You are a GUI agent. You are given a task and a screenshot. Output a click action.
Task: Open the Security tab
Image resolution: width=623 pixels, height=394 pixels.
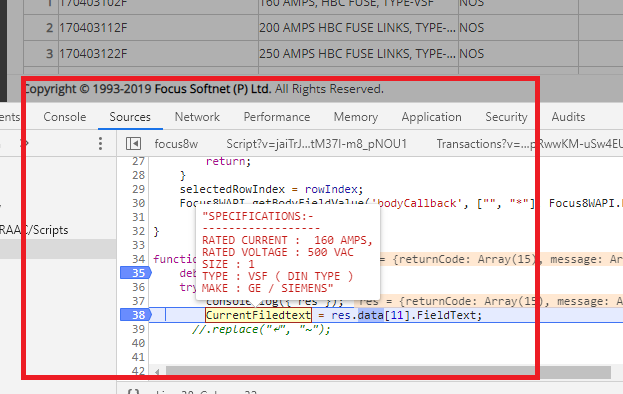[x=506, y=117]
